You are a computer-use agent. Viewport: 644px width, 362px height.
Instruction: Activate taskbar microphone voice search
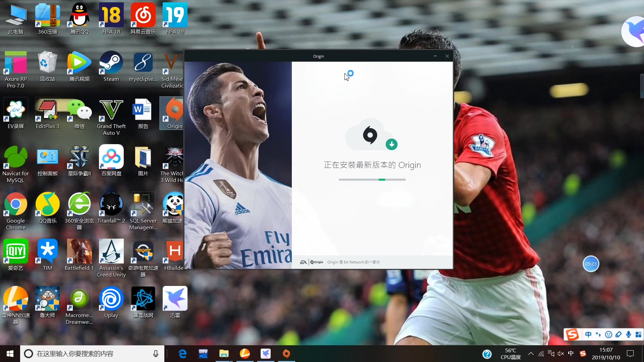[x=156, y=354]
